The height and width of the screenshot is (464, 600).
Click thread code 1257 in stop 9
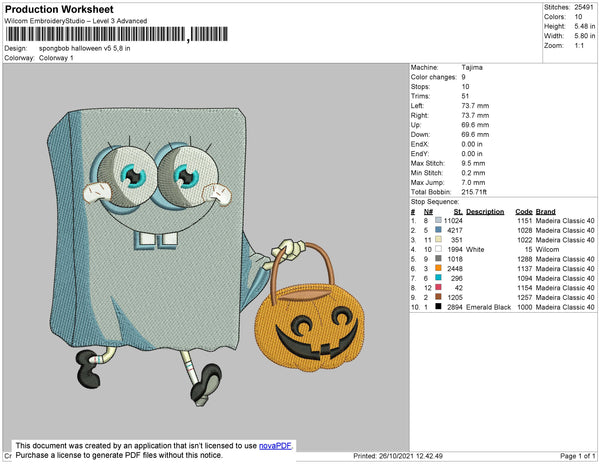(525, 297)
